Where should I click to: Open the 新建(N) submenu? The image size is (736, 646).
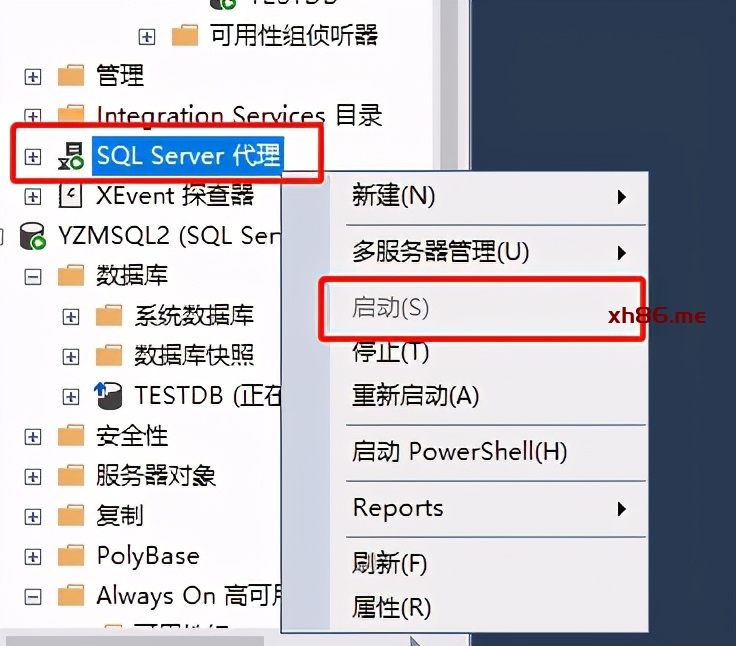pos(488,196)
